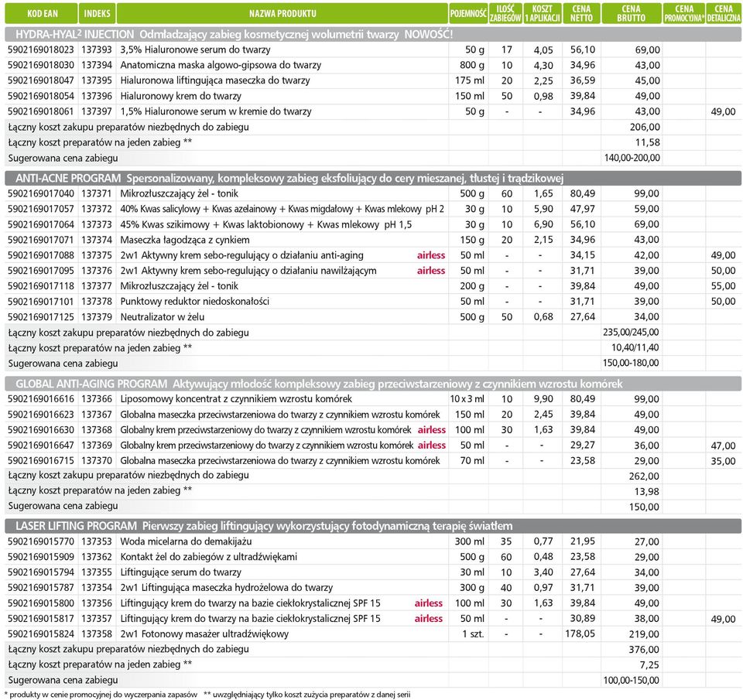
Task: Select the HYDRA-HYAL2 INJECTION section heading
Action: 373,34
